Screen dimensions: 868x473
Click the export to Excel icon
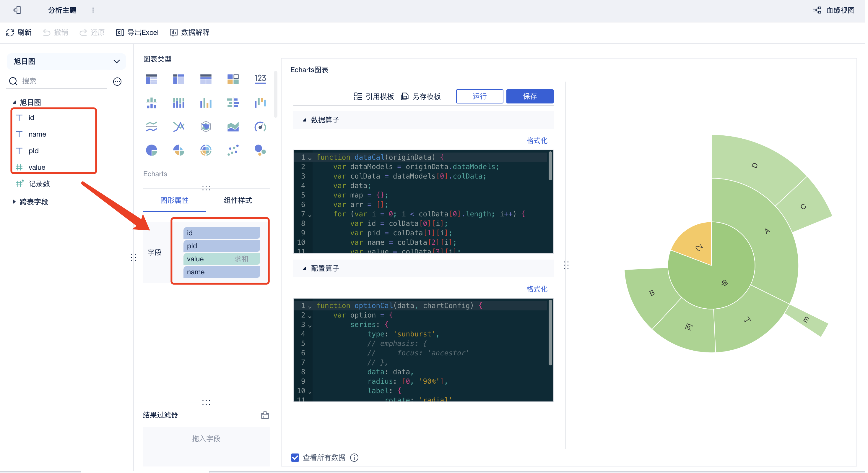click(x=120, y=32)
